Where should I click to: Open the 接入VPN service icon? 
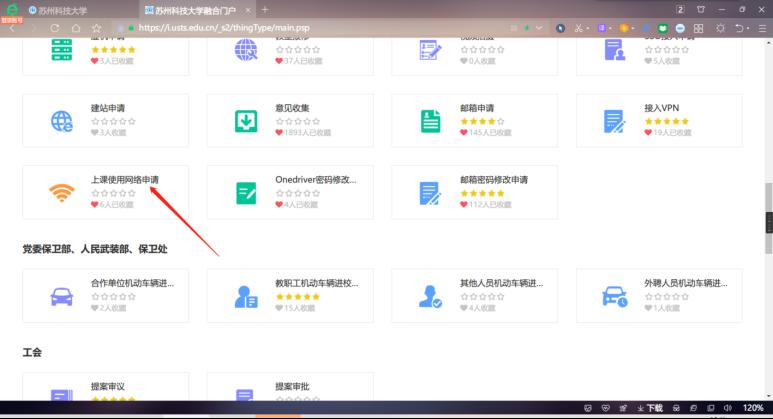point(614,121)
